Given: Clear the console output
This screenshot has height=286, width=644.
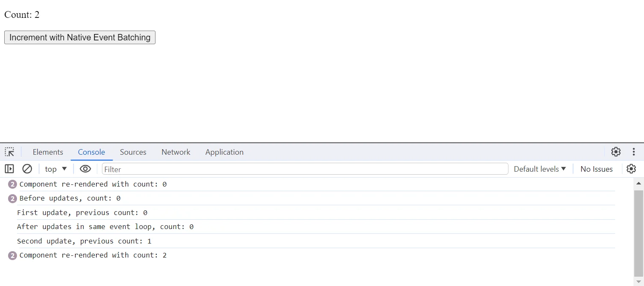Looking at the screenshot, I should tap(27, 169).
